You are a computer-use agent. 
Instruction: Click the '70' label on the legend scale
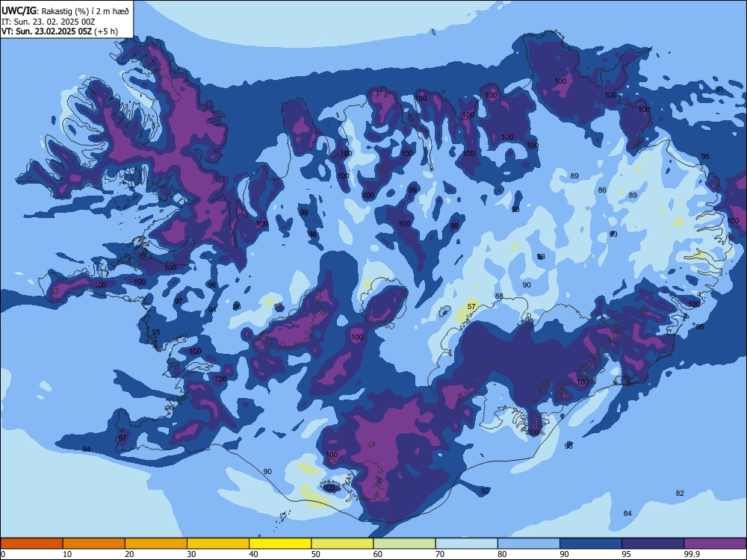(x=440, y=554)
